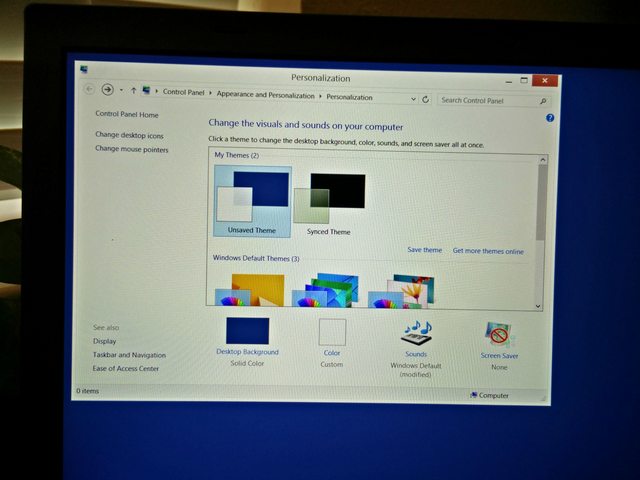Click the Computer icon in status bar

(x=473, y=395)
